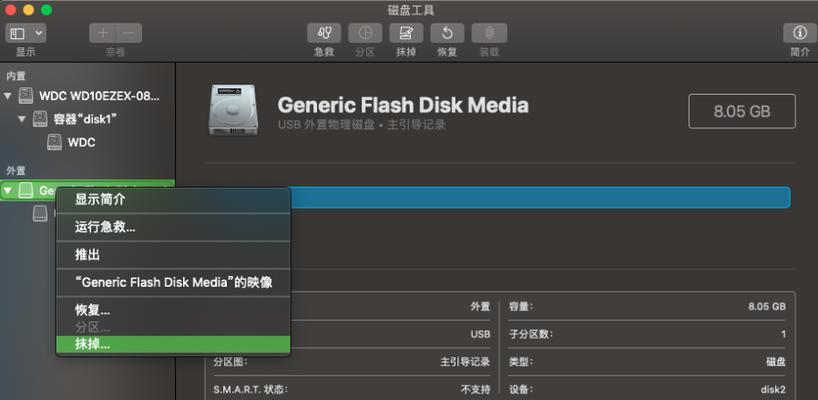This screenshot has width=818, height=400.
Task: Open the view (显示) dropdown arrow
Action: click(39, 33)
